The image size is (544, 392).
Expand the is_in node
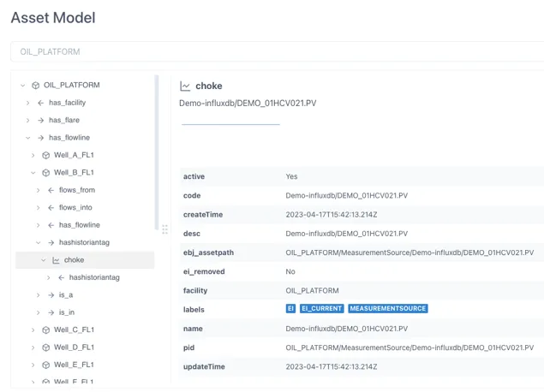tap(39, 312)
